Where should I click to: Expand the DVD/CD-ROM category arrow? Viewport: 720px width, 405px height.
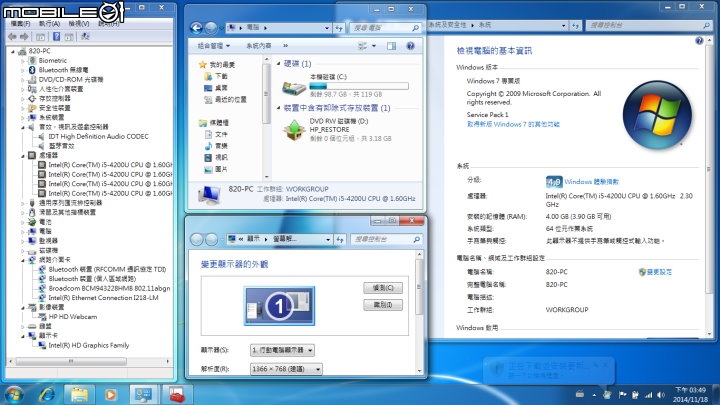click(x=22, y=79)
